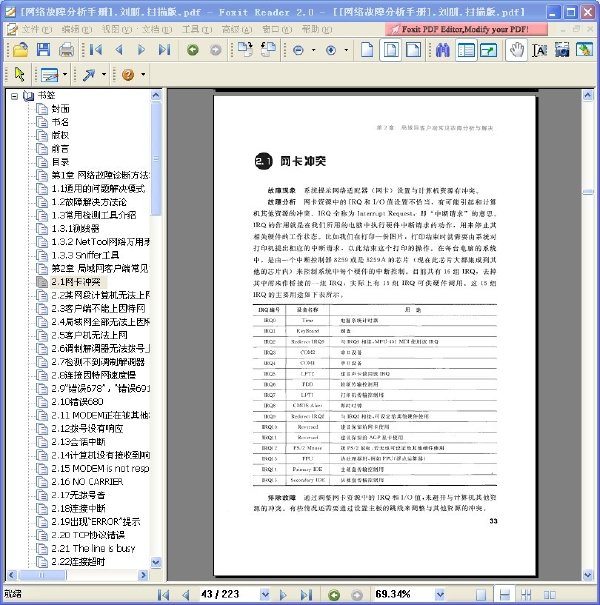Open dropdown beside zoom in button
This screenshot has height=605, width=600.
click(346, 50)
